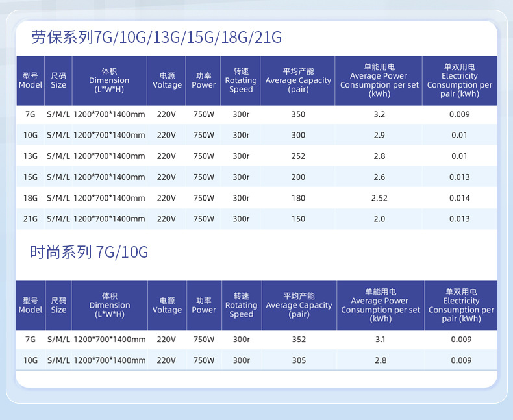This screenshot has height=420, width=513.
Task: Click the 0.013 value in the 15G row
Action: click(x=459, y=177)
